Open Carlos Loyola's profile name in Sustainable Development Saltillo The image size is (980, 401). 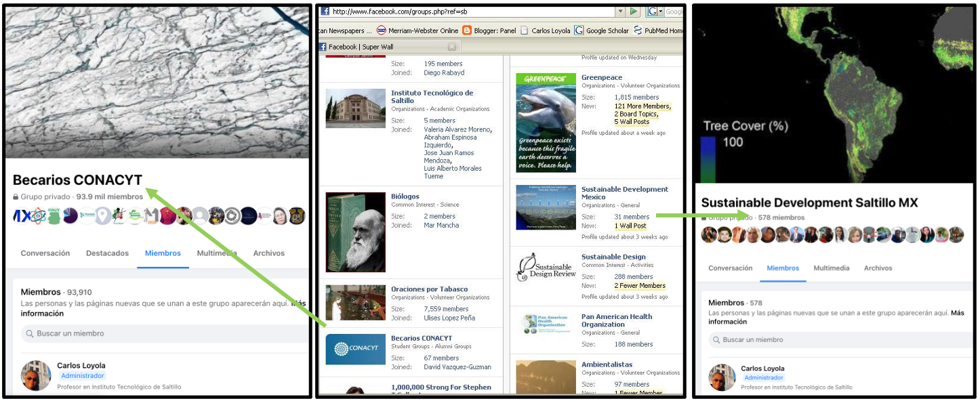pyautogui.click(x=762, y=368)
